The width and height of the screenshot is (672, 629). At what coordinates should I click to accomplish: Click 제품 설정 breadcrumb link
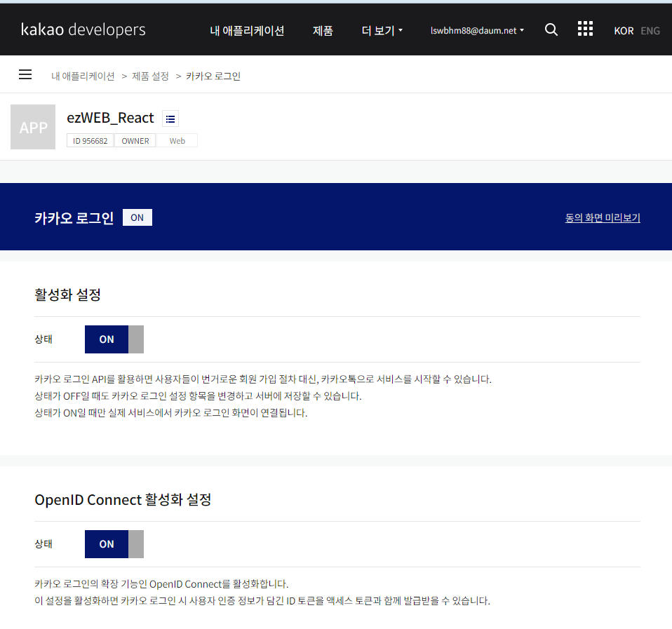tap(150, 76)
